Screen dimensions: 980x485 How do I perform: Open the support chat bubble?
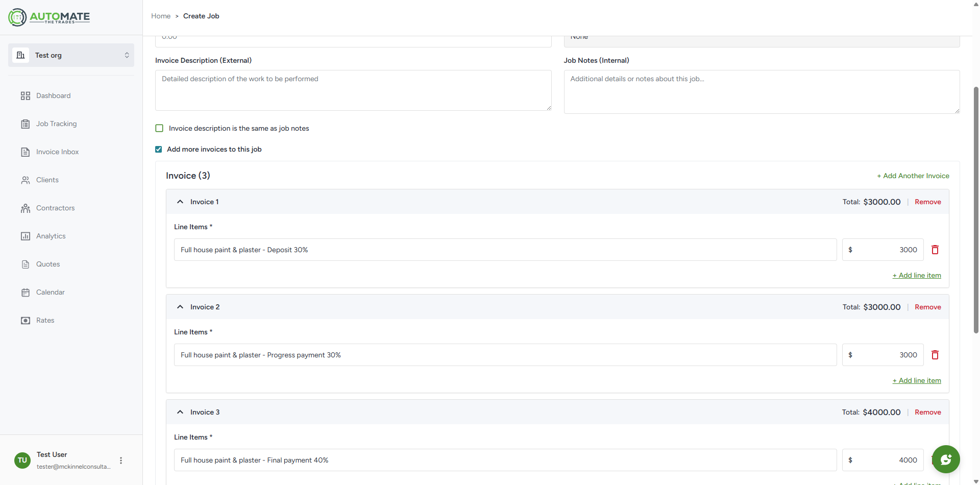coord(946,459)
